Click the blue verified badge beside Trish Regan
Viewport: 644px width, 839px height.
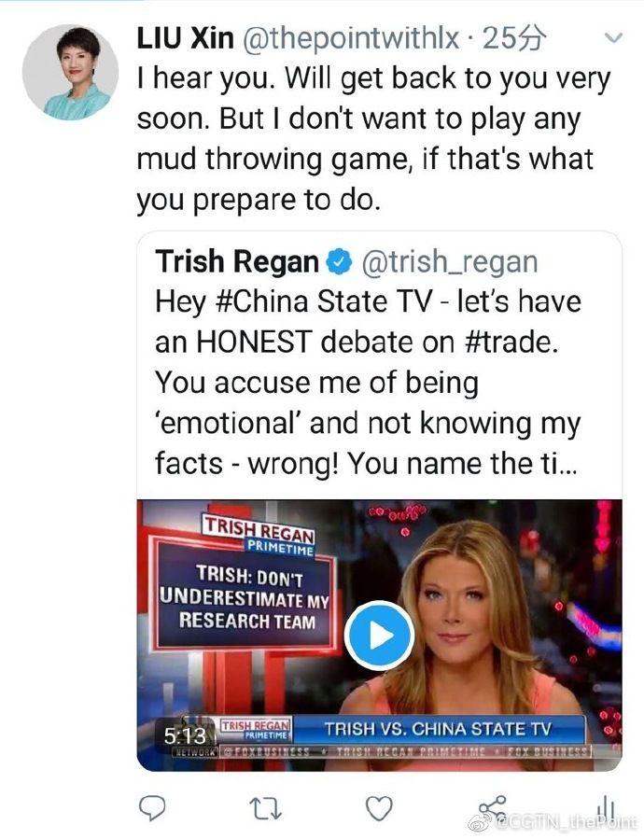336,262
